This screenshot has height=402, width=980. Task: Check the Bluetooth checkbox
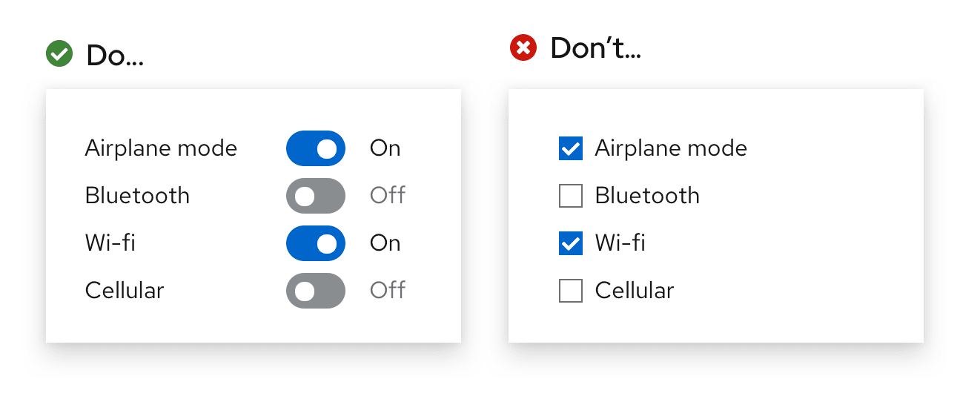(x=570, y=196)
